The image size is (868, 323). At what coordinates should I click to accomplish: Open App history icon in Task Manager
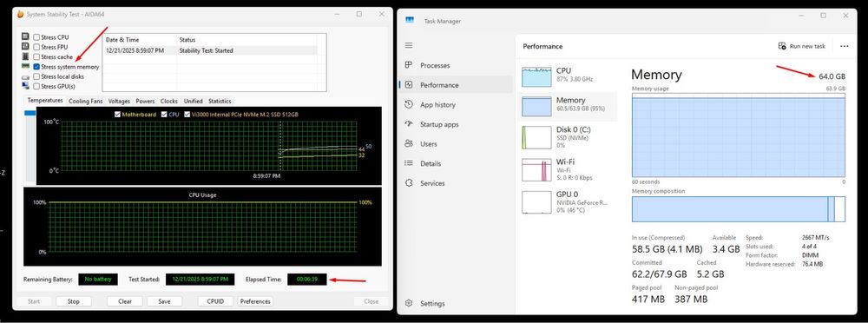click(409, 104)
